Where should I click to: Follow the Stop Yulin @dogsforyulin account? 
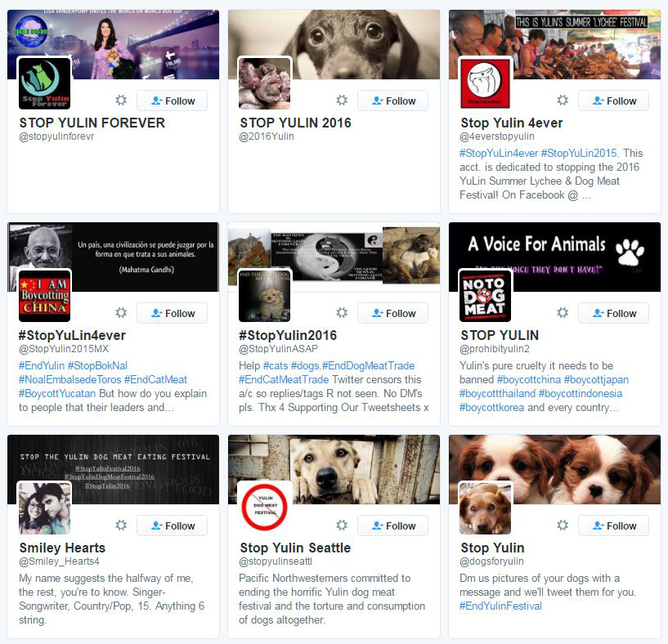[x=613, y=525]
